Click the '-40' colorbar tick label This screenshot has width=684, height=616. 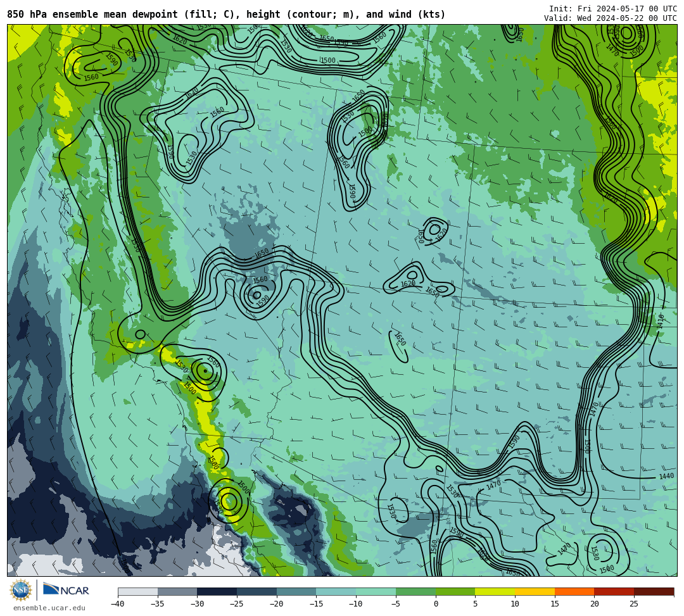tap(118, 604)
